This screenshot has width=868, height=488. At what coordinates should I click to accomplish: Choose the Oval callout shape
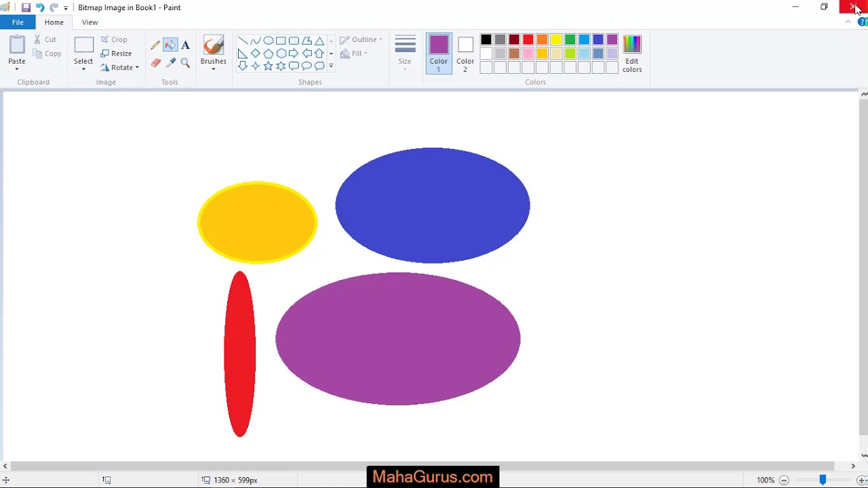click(307, 66)
